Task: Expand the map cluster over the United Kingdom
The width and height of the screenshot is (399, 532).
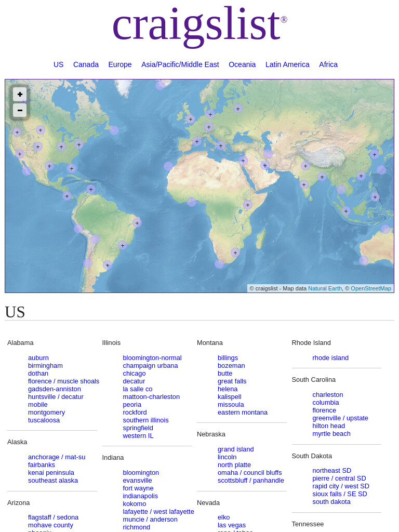Action: click(191, 119)
